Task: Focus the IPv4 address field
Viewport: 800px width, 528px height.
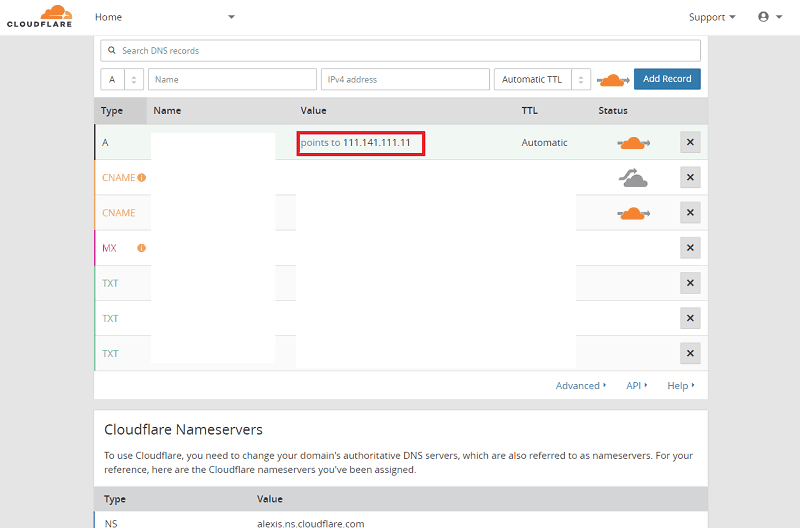Action: click(405, 79)
